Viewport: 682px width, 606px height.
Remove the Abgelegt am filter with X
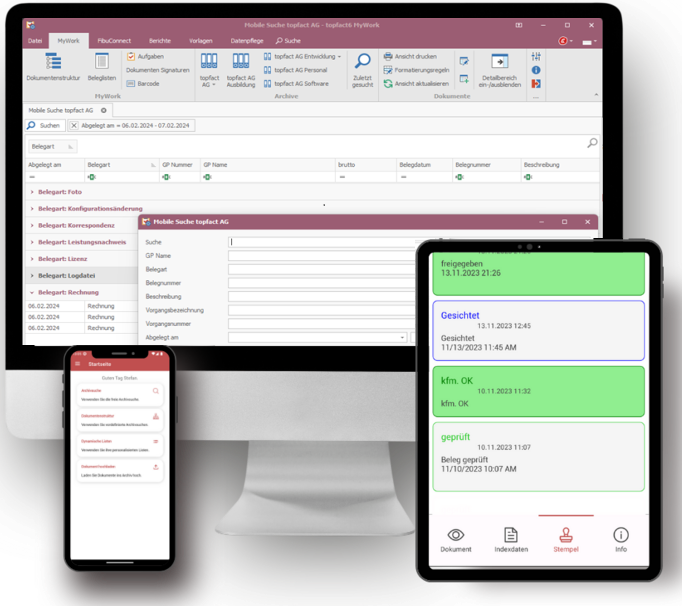pos(74,125)
